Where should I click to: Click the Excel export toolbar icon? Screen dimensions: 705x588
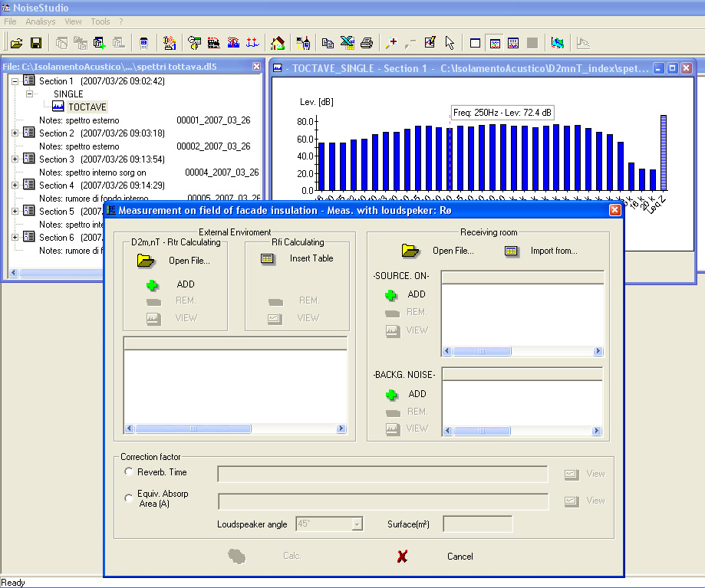tap(347, 43)
